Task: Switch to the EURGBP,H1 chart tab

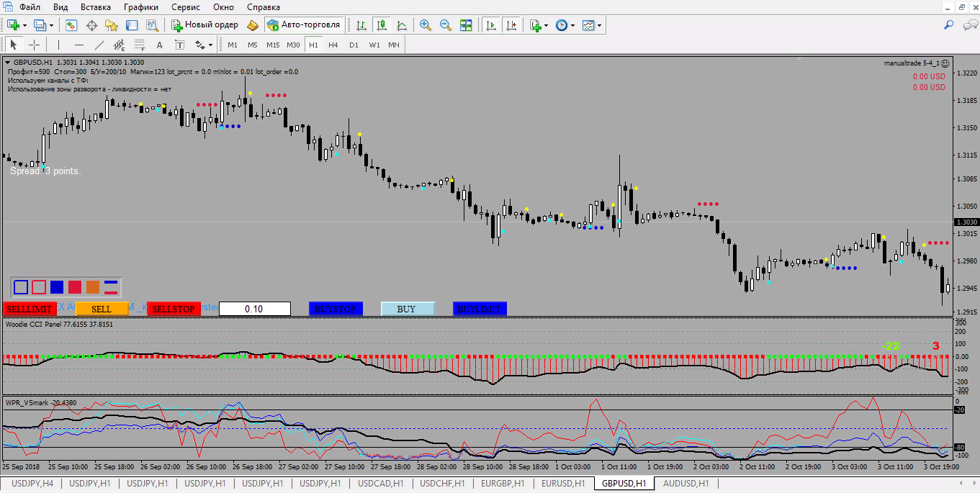Action: coord(503,484)
